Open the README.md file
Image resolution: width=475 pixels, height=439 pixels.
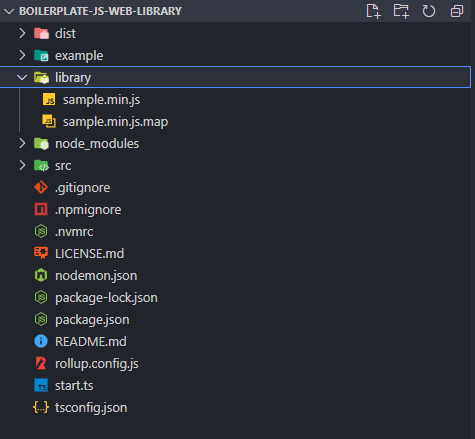(x=91, y=342)
